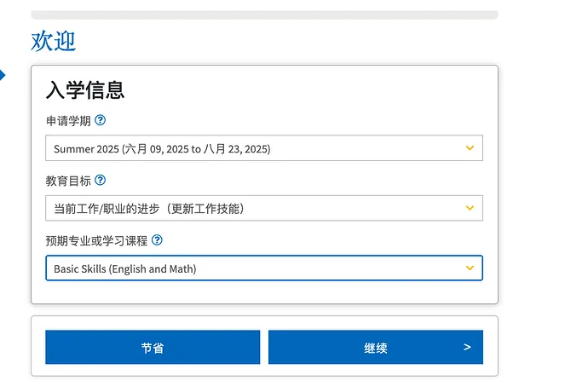Click the 预期专业或学习课程 field label
The width and height of the screenshot is (588, 392).
(96, 241)
